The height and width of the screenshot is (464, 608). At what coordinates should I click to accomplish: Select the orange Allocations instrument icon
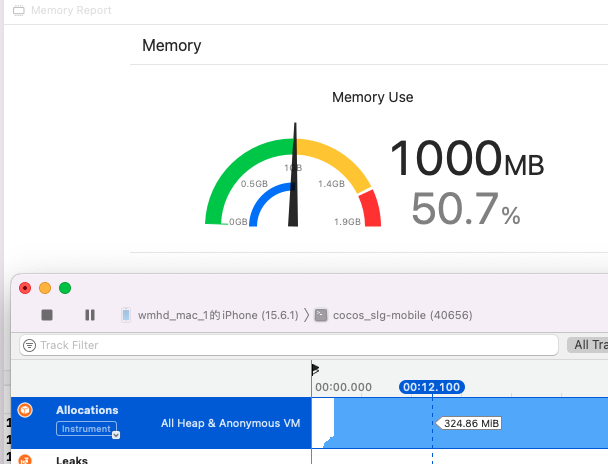tap(26, 410)
